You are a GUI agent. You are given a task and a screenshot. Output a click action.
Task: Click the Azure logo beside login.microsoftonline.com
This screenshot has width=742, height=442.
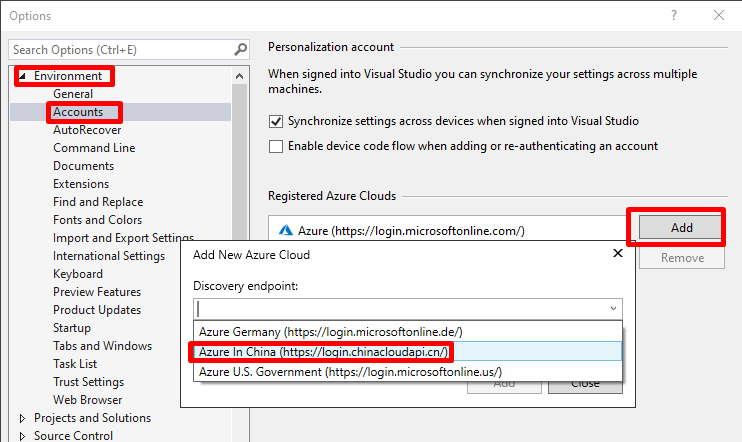point(285,230)
